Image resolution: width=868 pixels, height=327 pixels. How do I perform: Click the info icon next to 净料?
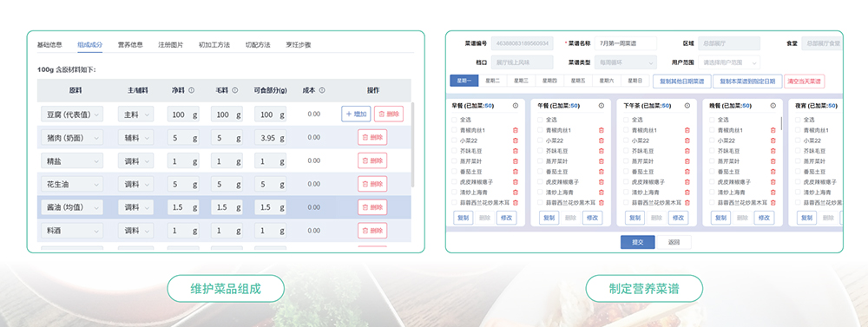pos(192,90)
